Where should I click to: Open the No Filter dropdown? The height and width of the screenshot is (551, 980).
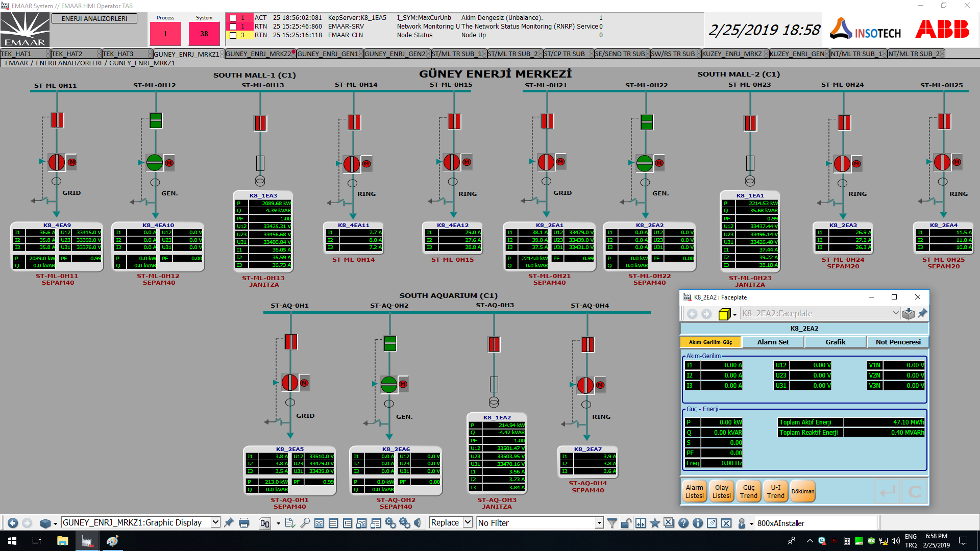point(599,523)
